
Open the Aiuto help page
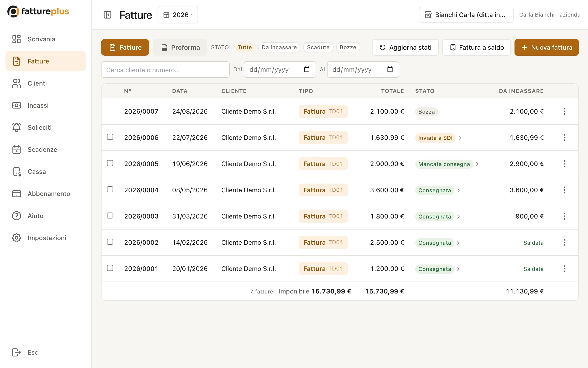point(46,216)
